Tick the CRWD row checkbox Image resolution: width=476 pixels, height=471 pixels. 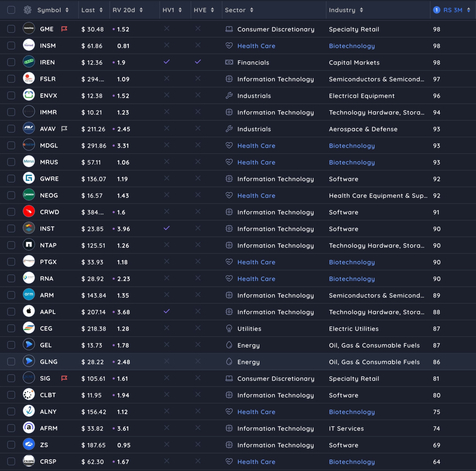(x=11, y=212)
